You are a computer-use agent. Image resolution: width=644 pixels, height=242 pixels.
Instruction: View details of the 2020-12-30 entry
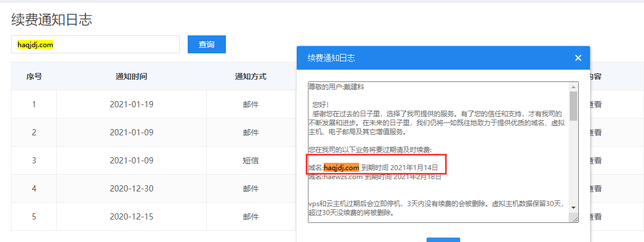(x=595, y=189)
